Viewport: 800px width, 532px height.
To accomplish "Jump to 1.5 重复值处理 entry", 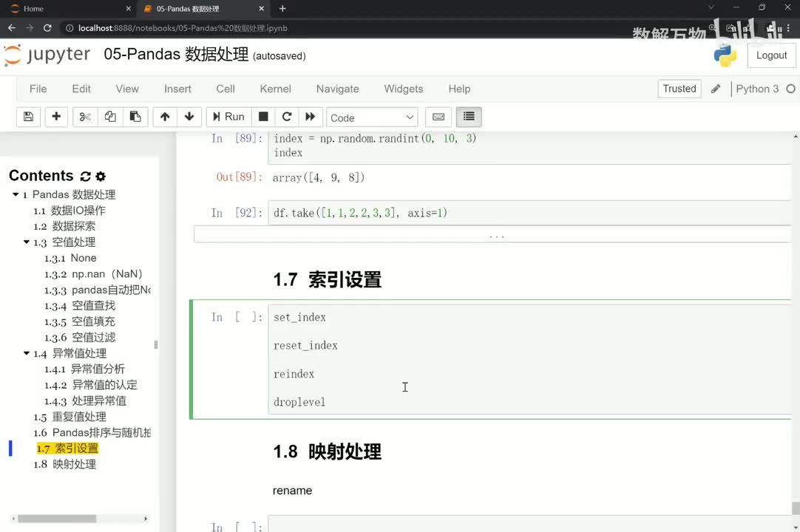I will tap(70, 417).
